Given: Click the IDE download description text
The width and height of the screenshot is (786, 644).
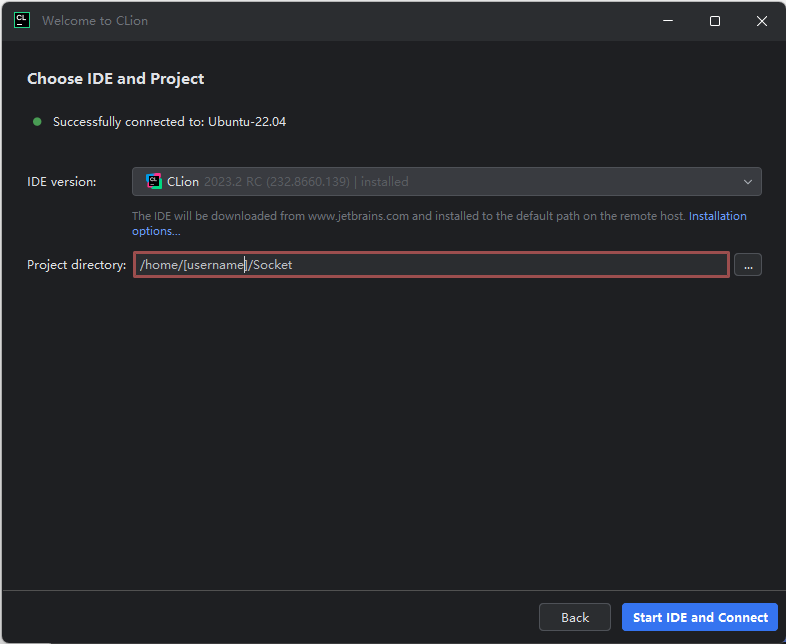Looking at the screenshot, I should (x=400, y=216).
